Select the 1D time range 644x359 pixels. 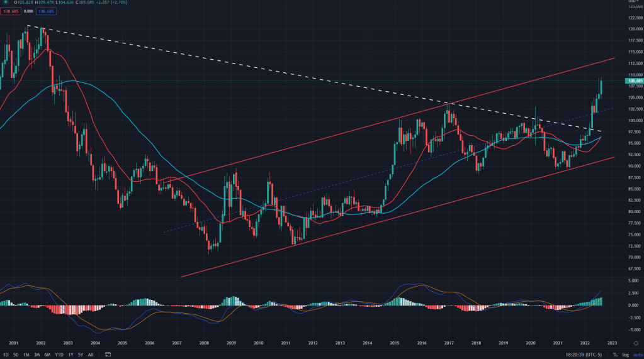(6, 355)
